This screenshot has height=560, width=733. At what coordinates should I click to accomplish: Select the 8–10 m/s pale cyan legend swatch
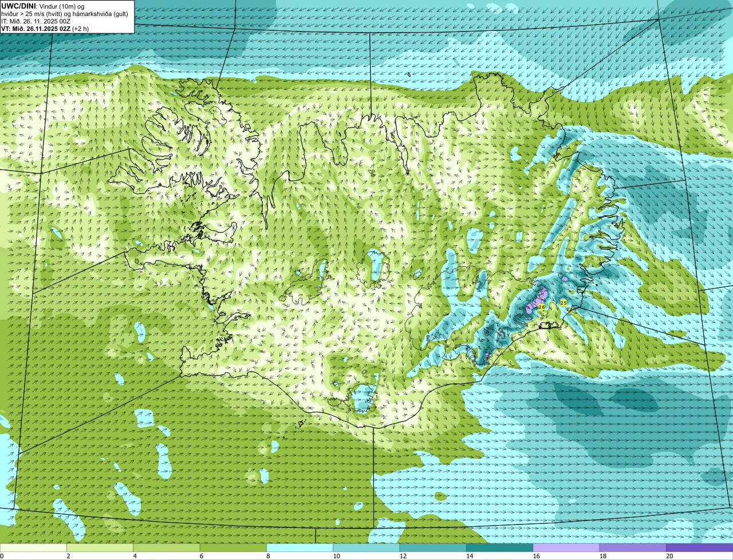pyautogui.click(x=299, y=547)
